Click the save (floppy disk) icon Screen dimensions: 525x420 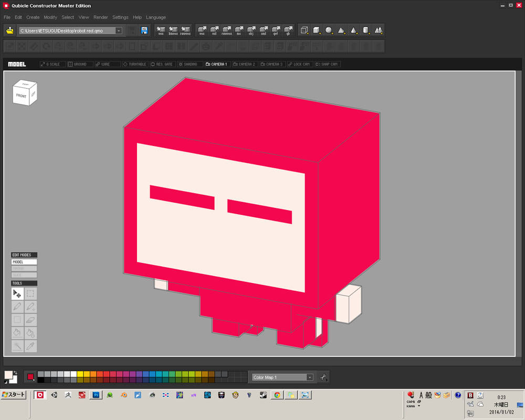pyautogui.click(x=144, y=30)
